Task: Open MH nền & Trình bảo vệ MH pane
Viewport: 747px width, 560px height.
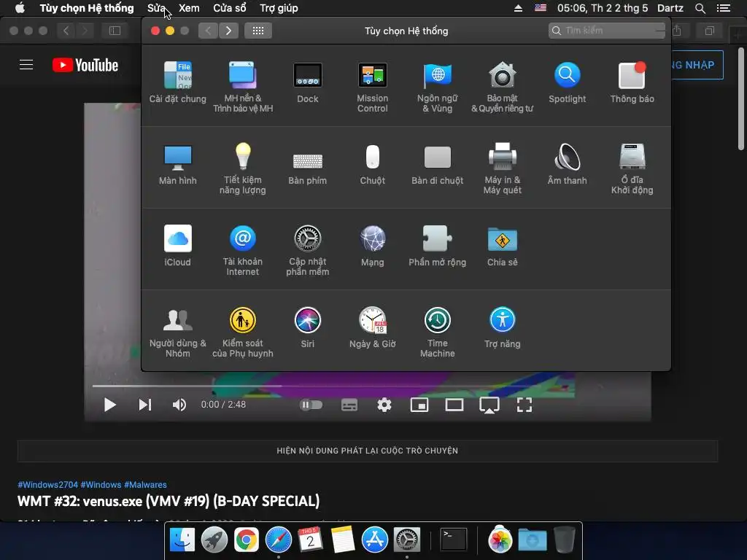Action: [x=243, y=87]
